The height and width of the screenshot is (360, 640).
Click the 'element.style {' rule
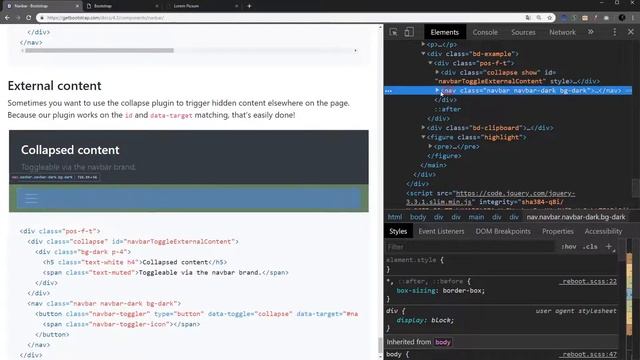coord(414,260)
